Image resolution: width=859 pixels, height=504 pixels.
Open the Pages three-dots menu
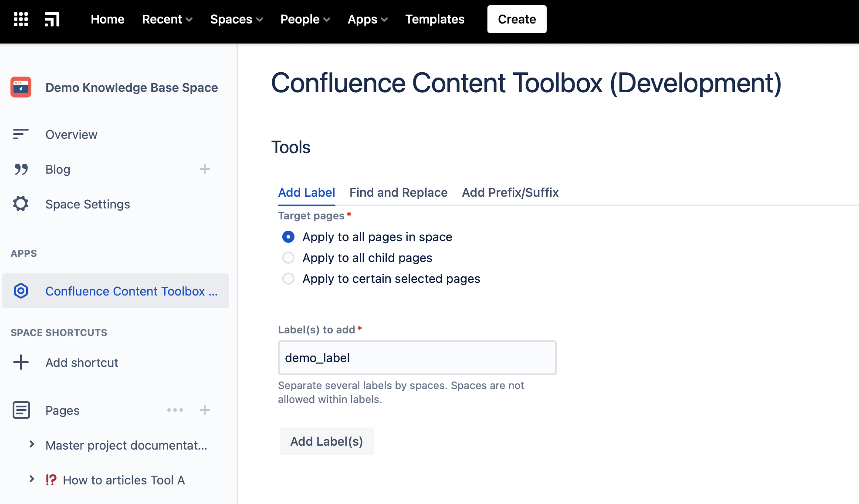175,410
